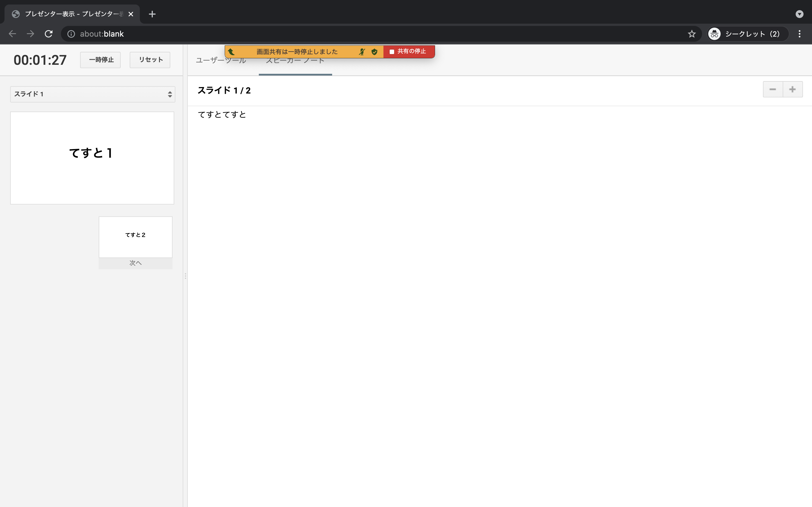This screenshot has height=507, width=812.
Task: Open a new browser tab
Action: (x=152, y=14)
